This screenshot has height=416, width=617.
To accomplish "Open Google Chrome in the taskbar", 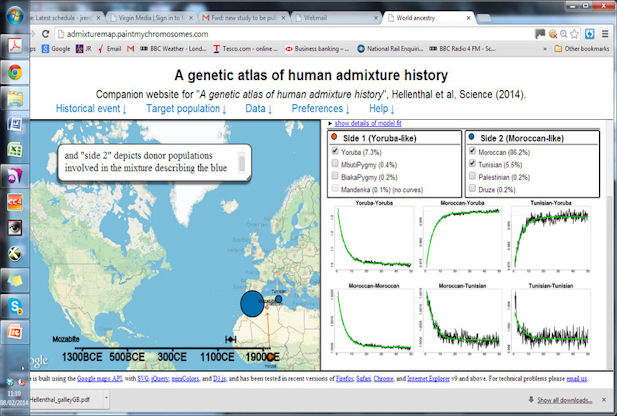I will pyautogui.click(x=15, y=72).
